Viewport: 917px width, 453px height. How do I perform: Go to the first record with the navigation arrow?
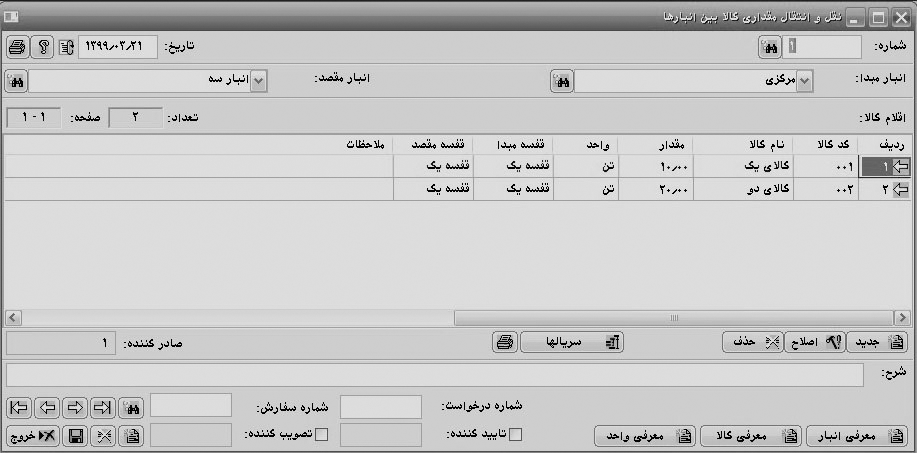[x=18, y=407]
